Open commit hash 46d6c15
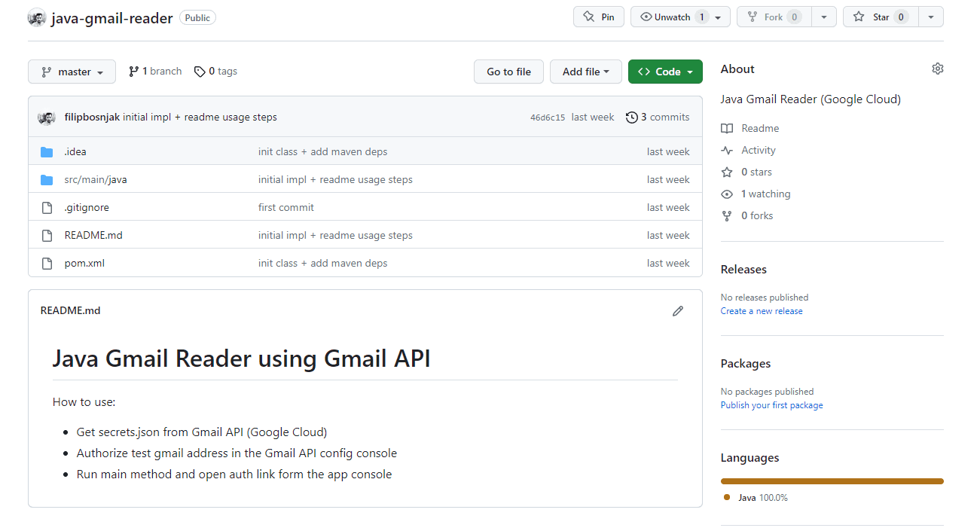Screen dimensions: 980x531 pos(548,117)
